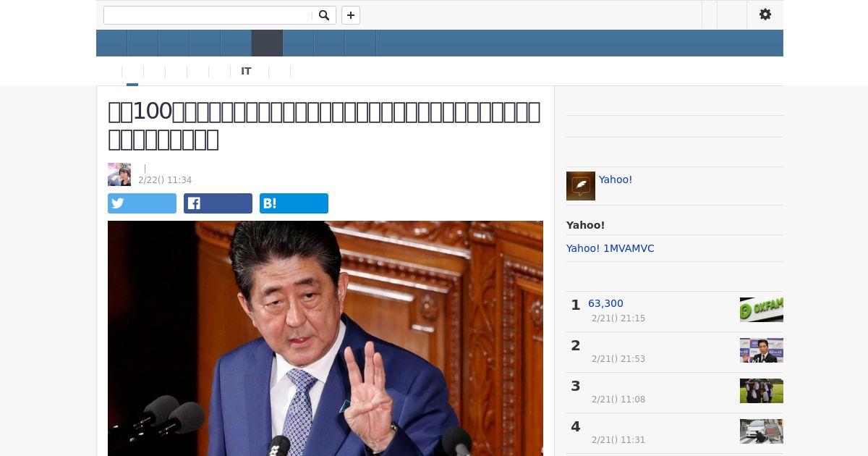
Task: Open thumbnail for ranking item 3
Action: (x=762, y=391)
